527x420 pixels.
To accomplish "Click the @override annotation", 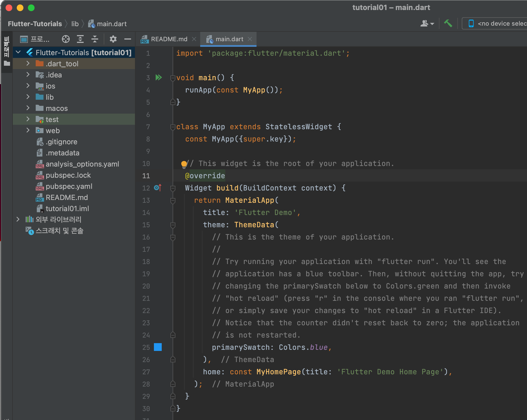I will [x=205, y=176].
